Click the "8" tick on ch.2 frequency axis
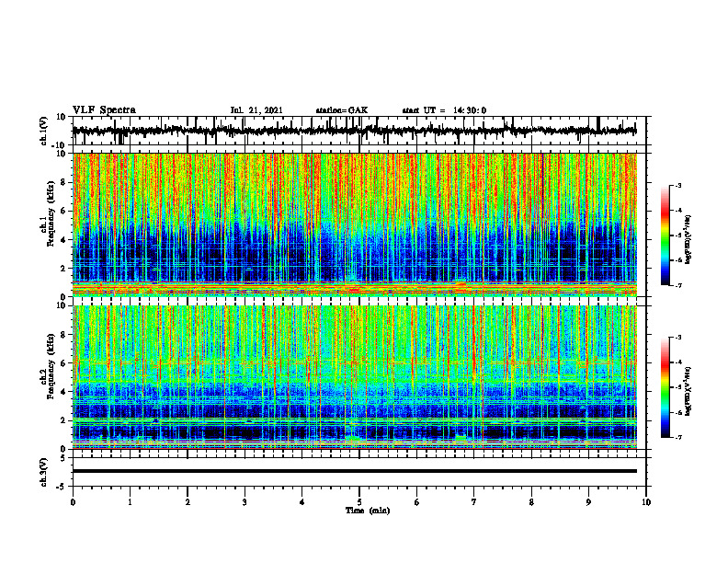728x563 pixels. coord(63,335)
